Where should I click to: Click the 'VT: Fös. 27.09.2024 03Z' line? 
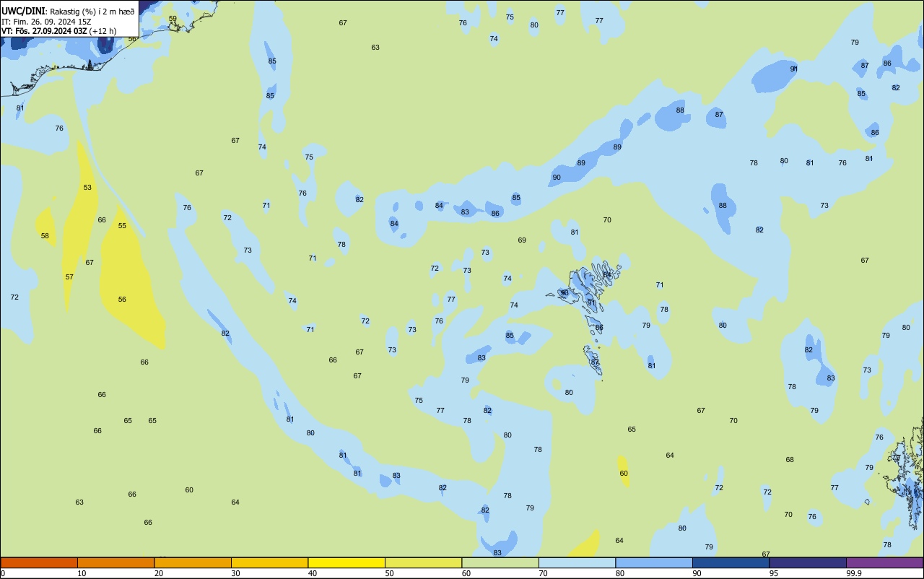44,31
